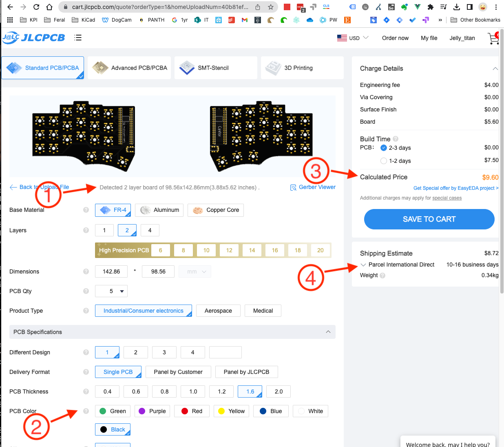Open the USD currency dropdown

click(353, 38)
